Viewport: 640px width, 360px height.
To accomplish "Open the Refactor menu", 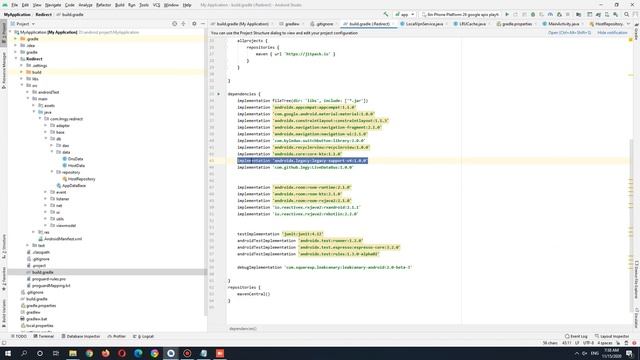I will [103, 5].
